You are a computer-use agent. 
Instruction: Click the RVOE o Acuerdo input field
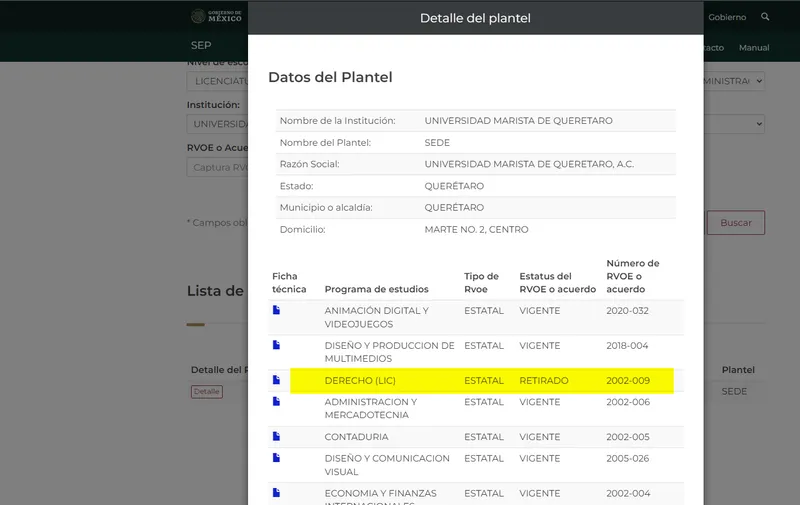[217, 167]
